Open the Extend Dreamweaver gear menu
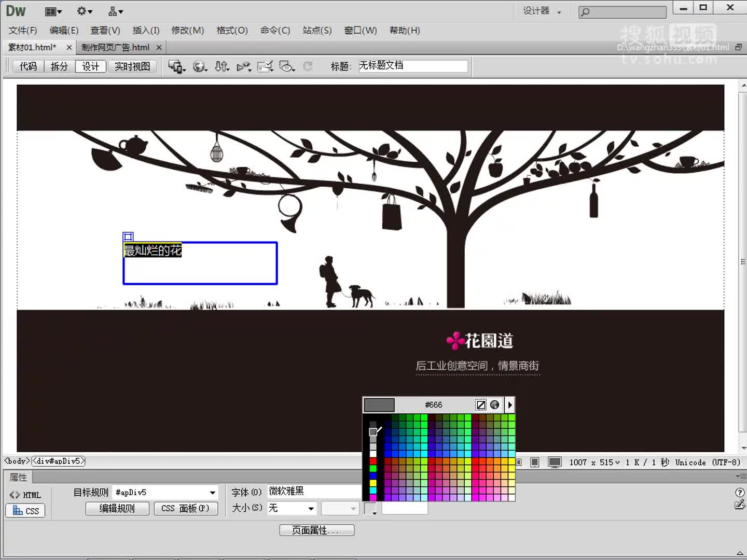The height and width of the screenshot is (560, 747). (84, 11)
